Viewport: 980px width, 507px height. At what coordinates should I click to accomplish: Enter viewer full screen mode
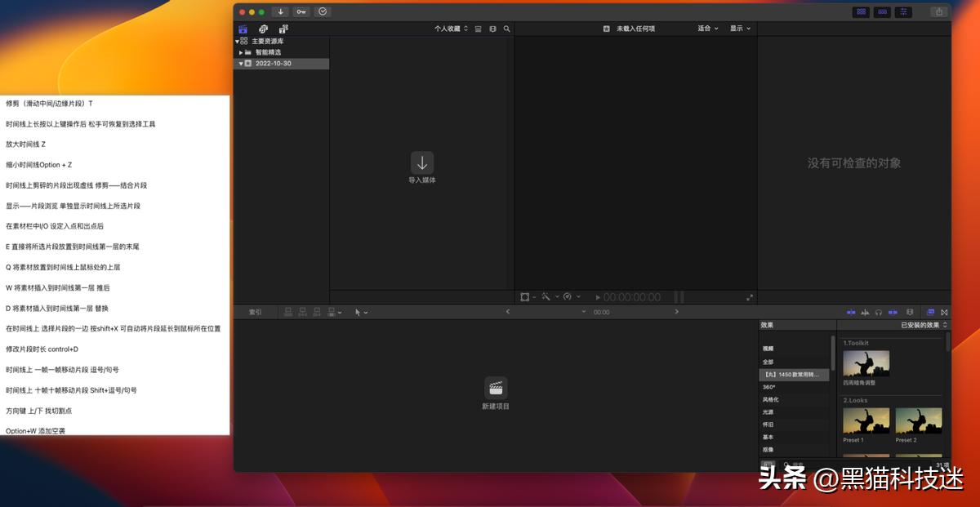(x=750, y=297)
